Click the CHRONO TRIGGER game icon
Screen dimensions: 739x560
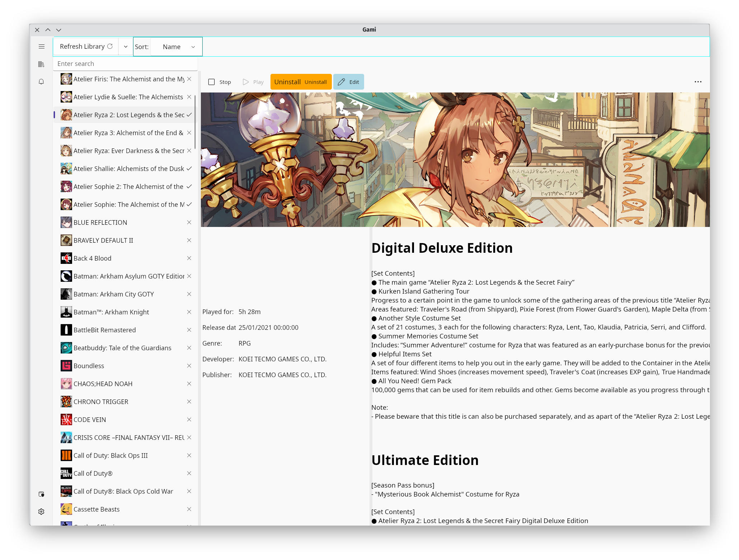pos(66,402)
